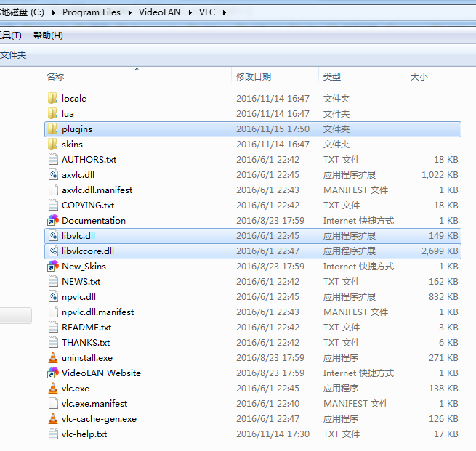Click the lua folder icon

[53, 113]
